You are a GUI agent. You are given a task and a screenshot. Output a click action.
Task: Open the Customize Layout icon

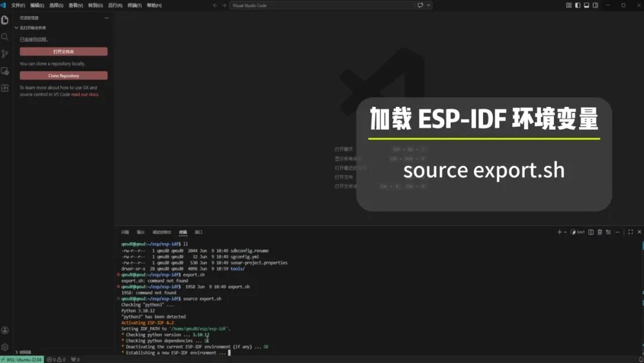569,5
